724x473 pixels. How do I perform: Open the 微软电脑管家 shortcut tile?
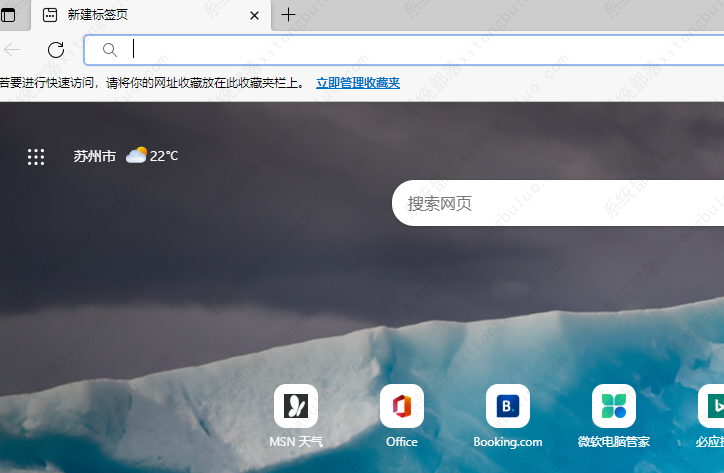(614, 406)
